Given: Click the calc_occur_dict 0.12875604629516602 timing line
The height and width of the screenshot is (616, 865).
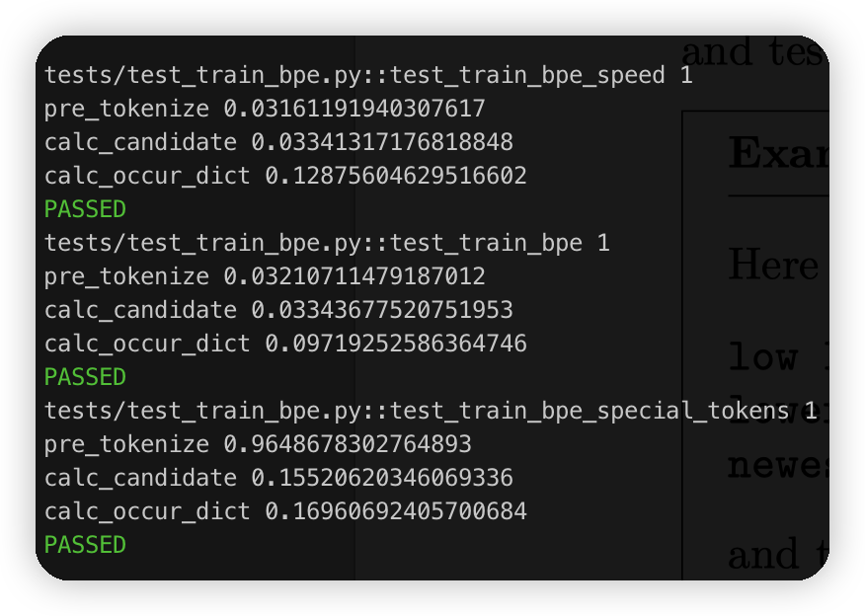Looking at the screenshot, I should 285,176.
